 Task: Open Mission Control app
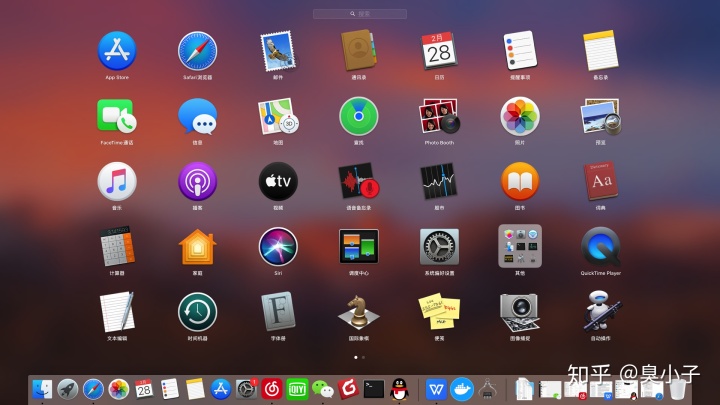tap(359, 247)
